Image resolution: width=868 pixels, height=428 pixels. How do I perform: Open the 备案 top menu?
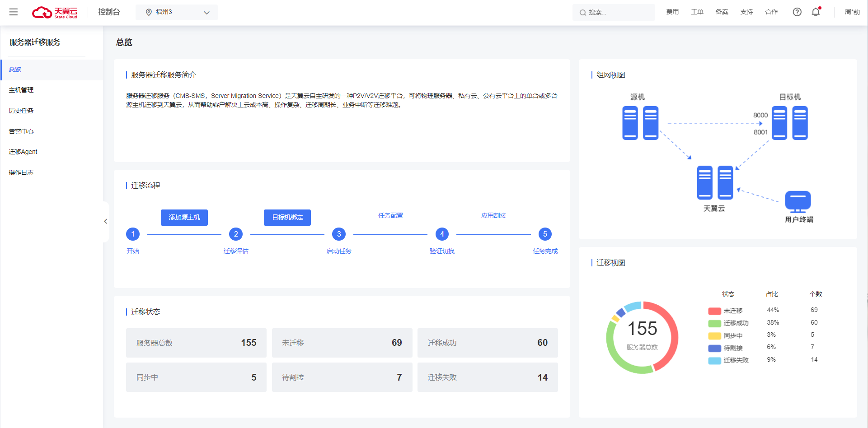[x=722, y=12]
